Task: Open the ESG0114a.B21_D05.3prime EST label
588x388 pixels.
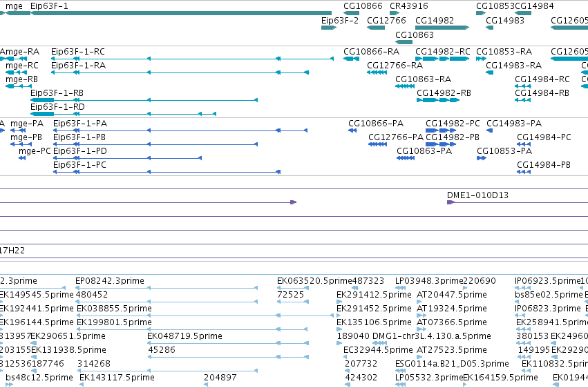Action: 452,364
